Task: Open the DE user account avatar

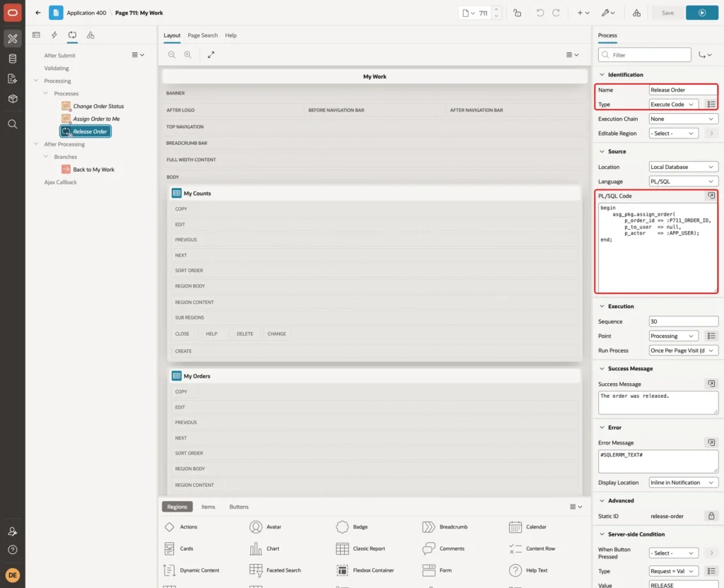Action: (x=13, y=575)
